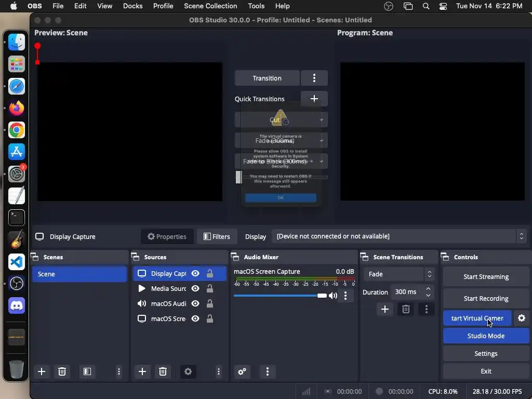Open source Properties button

[167, 236]
